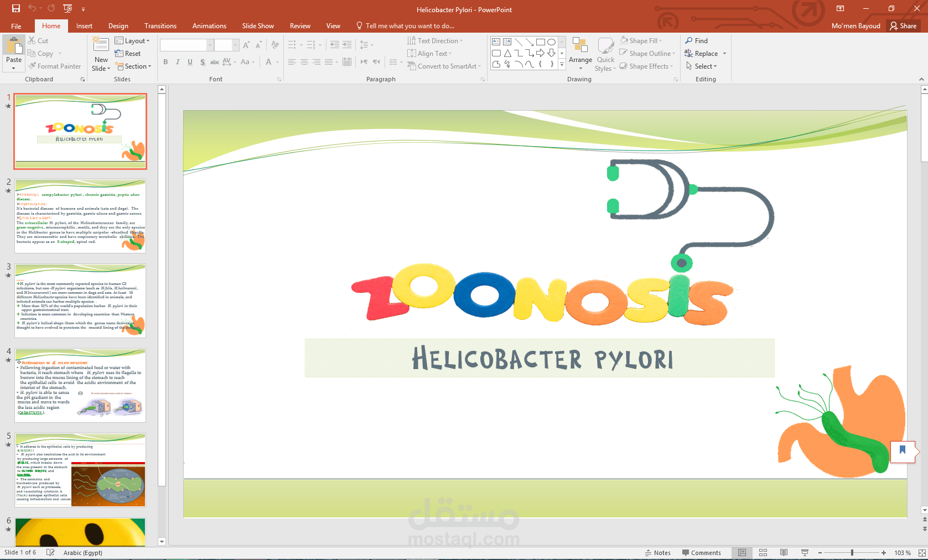
Task: Start Slide Show from status bar icon
Action: [x=805, y=553]
